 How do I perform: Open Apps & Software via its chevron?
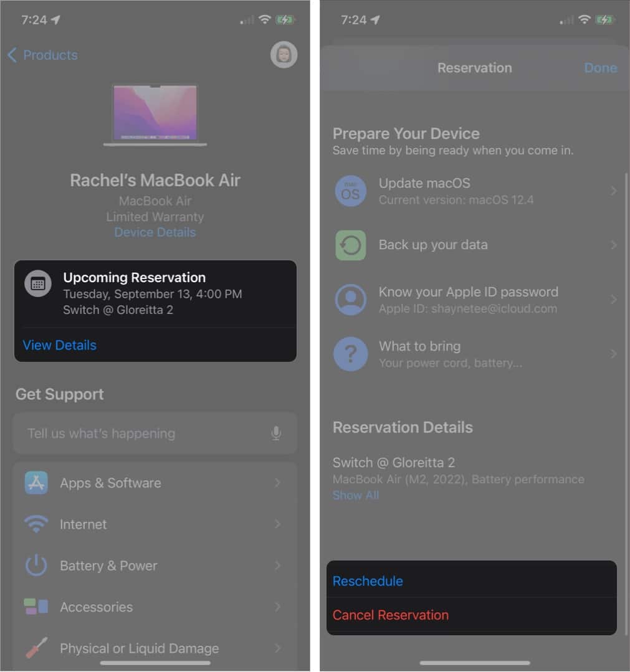tap(277, 483)
